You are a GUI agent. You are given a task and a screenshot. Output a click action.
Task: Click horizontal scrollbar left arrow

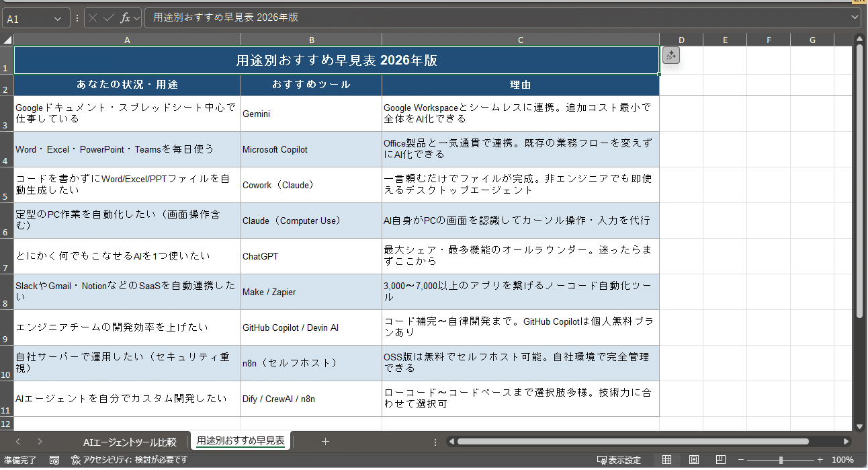[x=451, y=442]
